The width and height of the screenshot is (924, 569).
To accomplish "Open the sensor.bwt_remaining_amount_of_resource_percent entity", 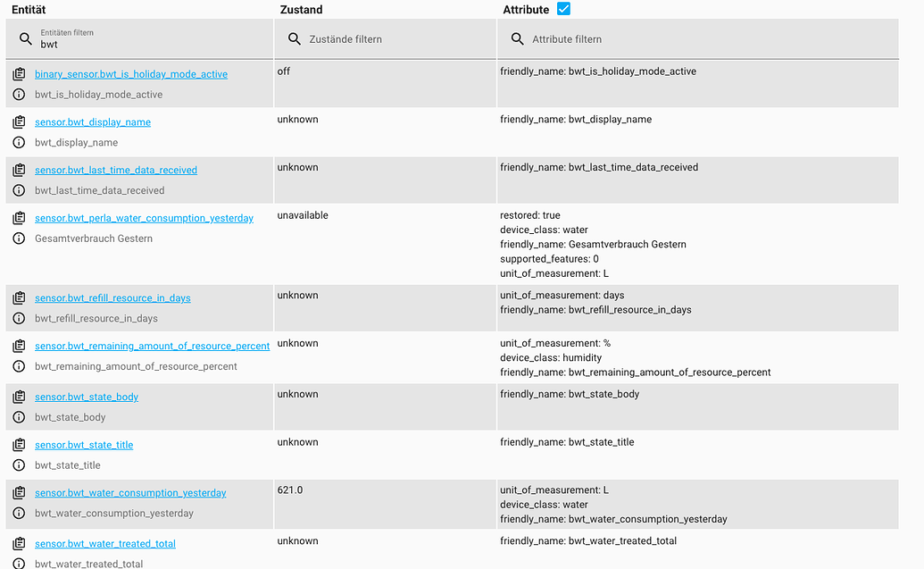I will click(x=152, y=345).
